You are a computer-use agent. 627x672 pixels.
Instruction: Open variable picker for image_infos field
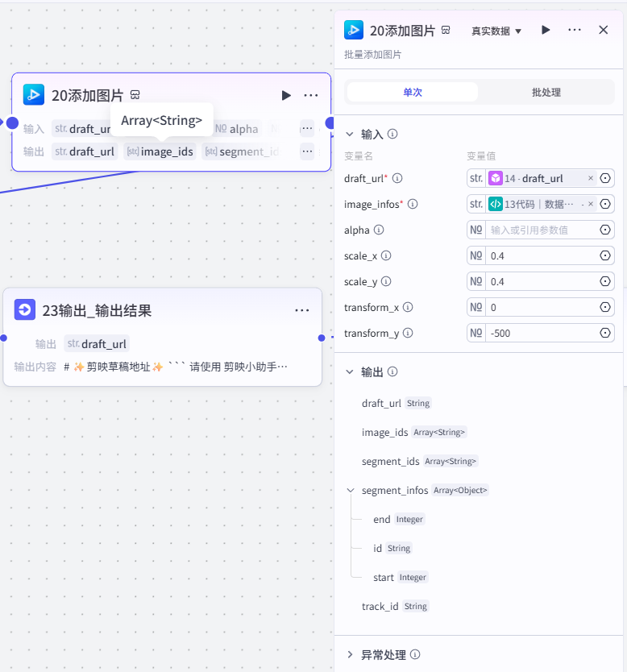[605, 204]
